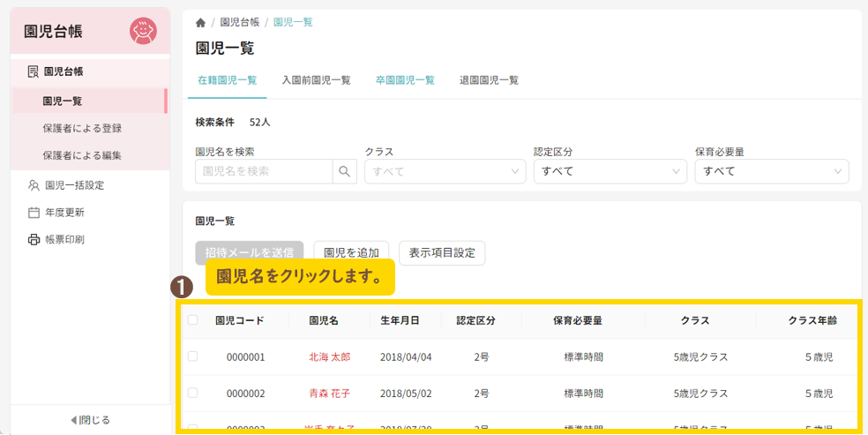Image resolution: width=868 pixels, height=435 pixels.
Task: Switch to the 入園前園児一覧 tab
Action: (316, 80)
